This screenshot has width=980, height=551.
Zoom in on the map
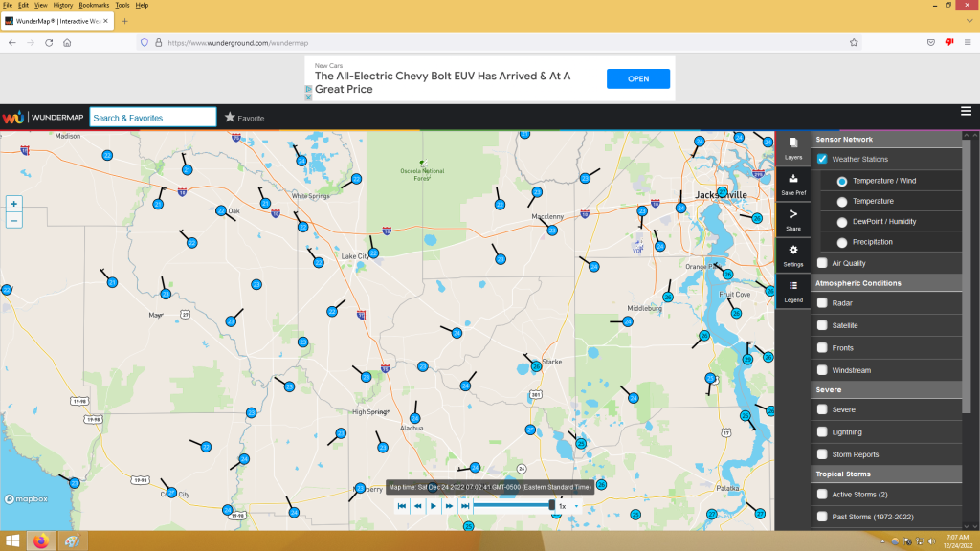click(x=13, y=204)
